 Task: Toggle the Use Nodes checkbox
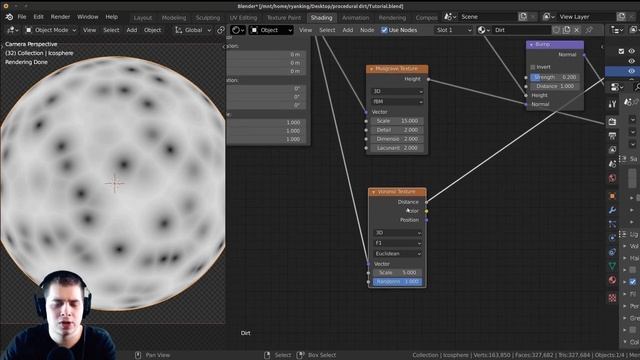(384, 30)
